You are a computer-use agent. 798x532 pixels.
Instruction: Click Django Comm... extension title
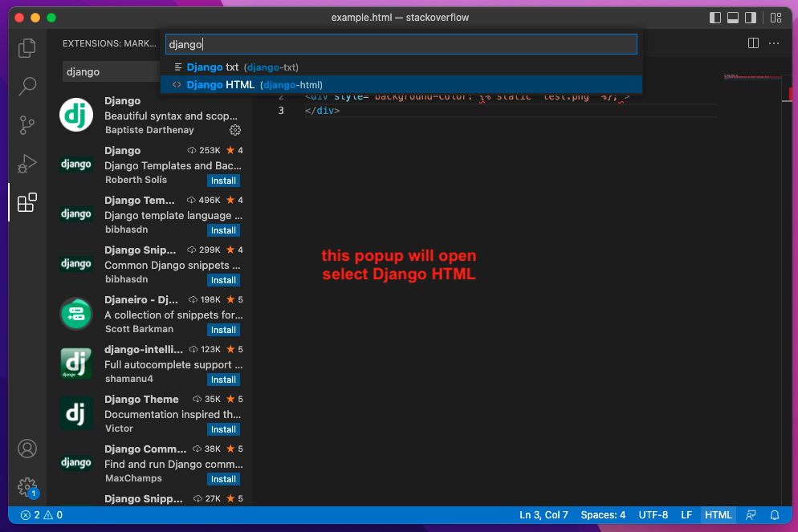pyautogui.click(x=145, y=449)
